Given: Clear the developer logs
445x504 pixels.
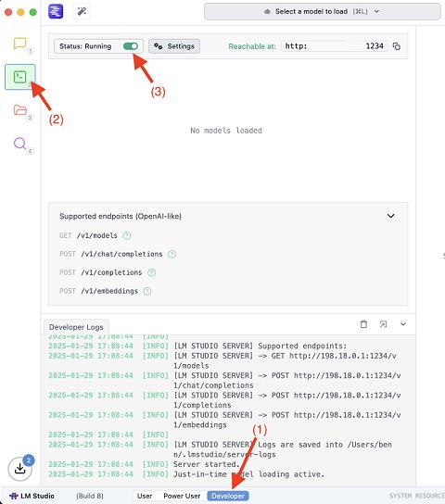Looking at the screenshot, I should pyautogui.click(x=363, y=324).
